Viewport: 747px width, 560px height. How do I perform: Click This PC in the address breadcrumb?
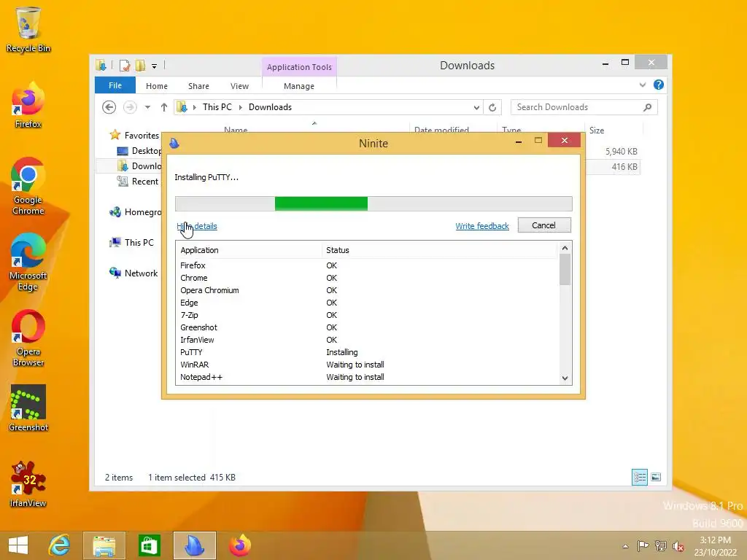coord(217,107)
